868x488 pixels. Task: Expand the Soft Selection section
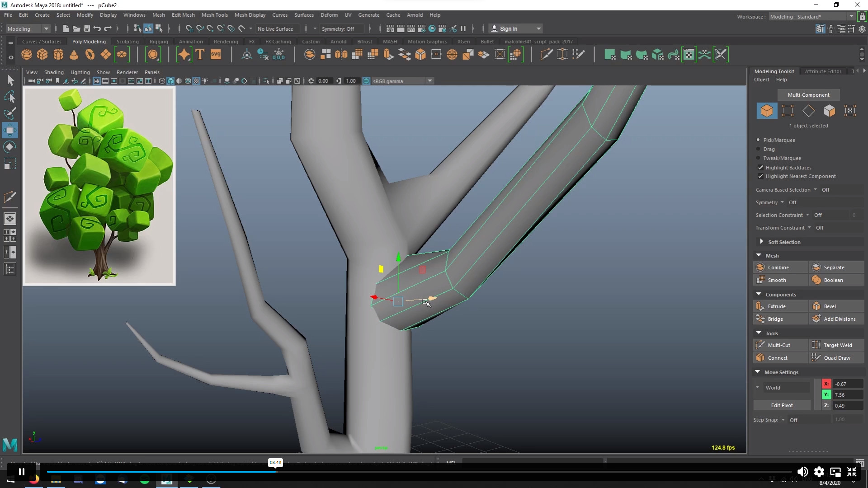point(761,242)
